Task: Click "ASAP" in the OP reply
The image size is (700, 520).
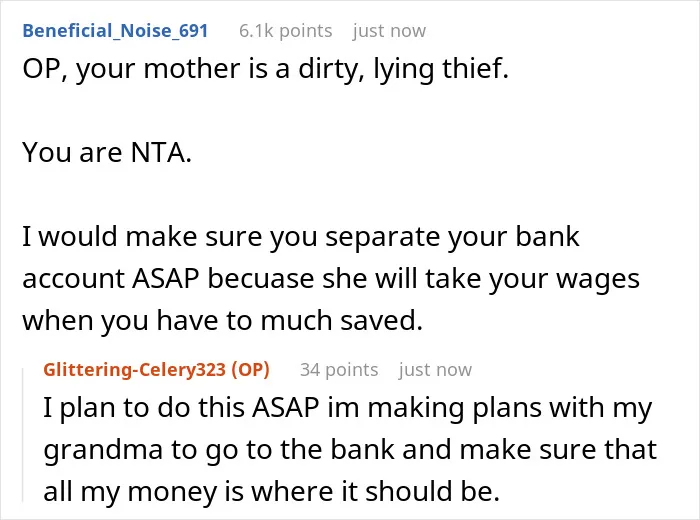Action: tap(286, 408)
